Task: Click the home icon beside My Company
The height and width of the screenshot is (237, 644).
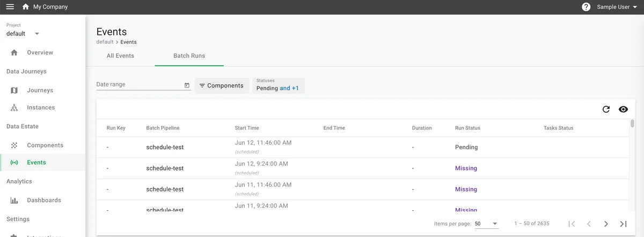Action: click(25, 7)
